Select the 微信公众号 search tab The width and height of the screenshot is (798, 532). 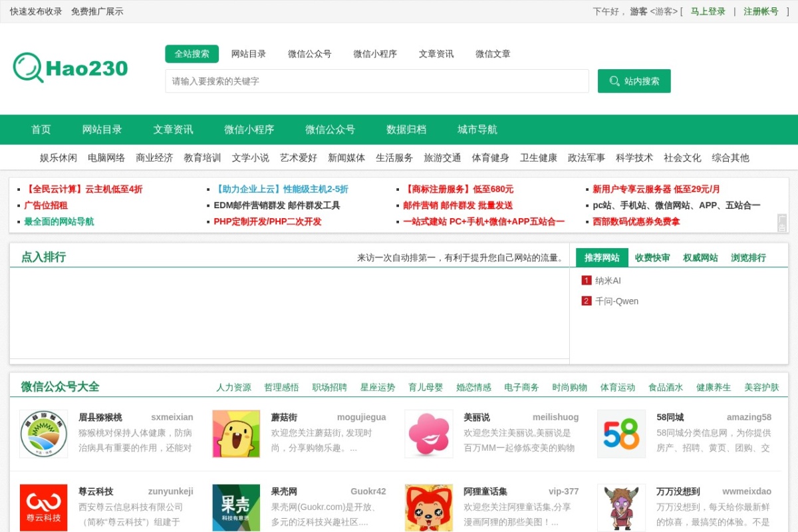[x=310, y=54]
